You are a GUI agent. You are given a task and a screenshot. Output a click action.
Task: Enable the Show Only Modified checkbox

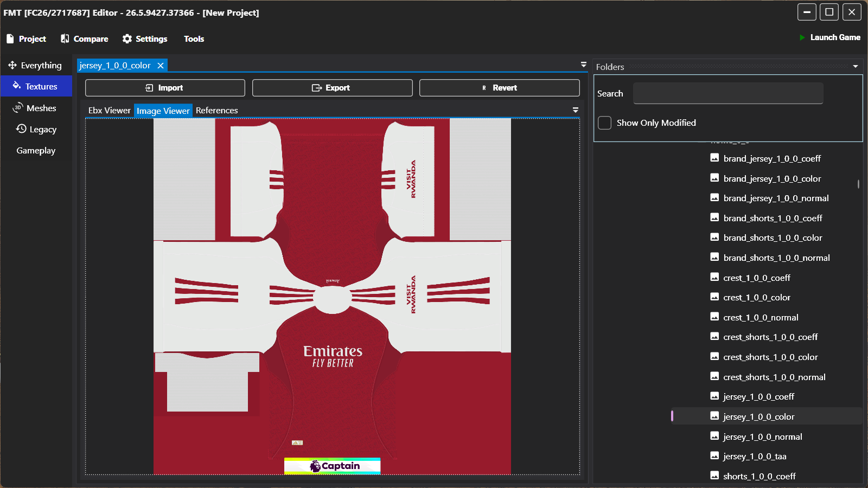point(604,123)
